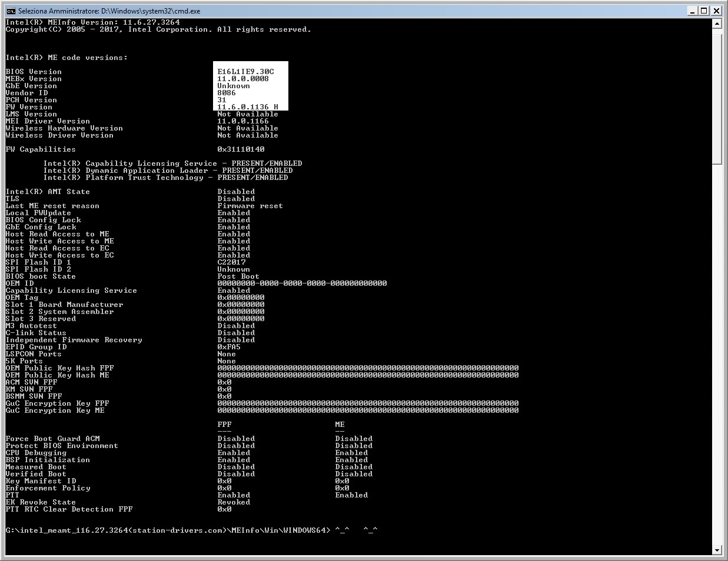Click the CPU Debugging label
The image size is (728, 561).
pos(36,453)
